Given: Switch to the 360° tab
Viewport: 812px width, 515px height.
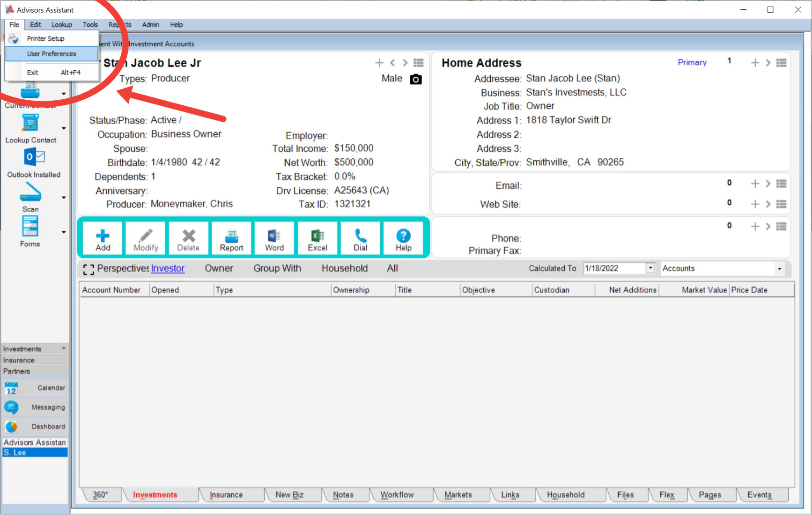Looking at the screenshot, I should pos(101,495).
